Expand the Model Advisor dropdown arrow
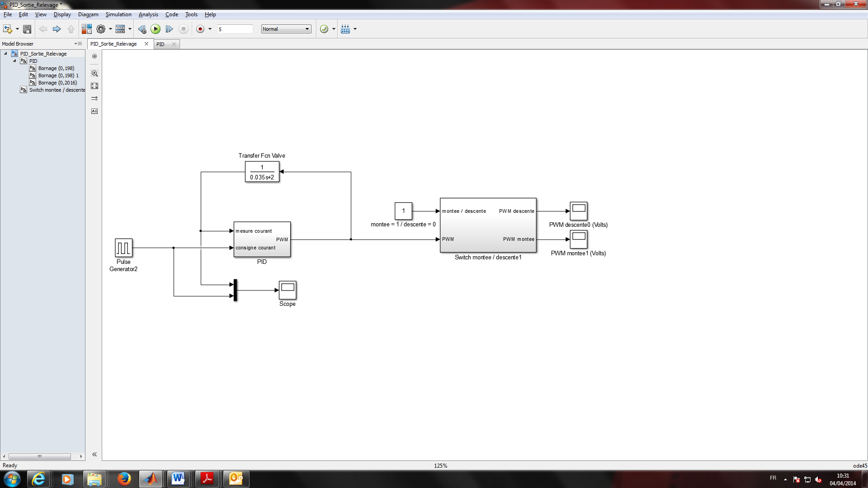 click(x=334, y=29)
